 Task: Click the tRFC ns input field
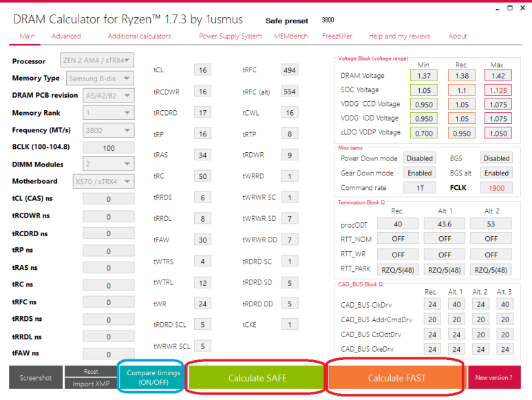pyautogui.click(x=109, y=302)
